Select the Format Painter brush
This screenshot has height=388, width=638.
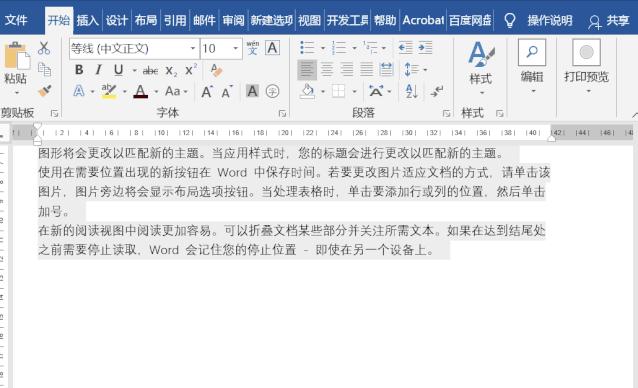point(45,91)
